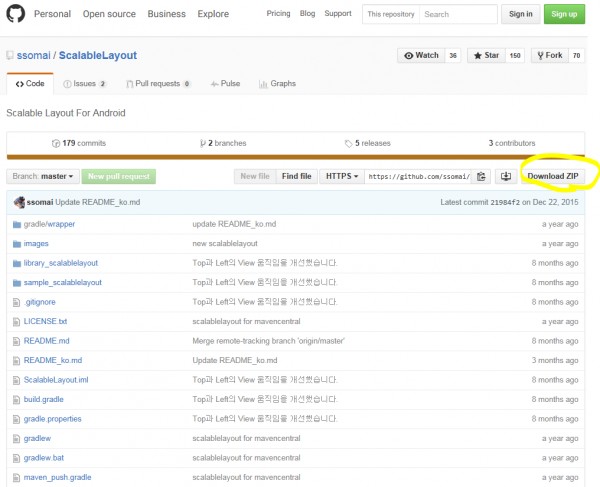
Task: Open latest commit hash 21984f2
Action: click(x=505, y=202)
